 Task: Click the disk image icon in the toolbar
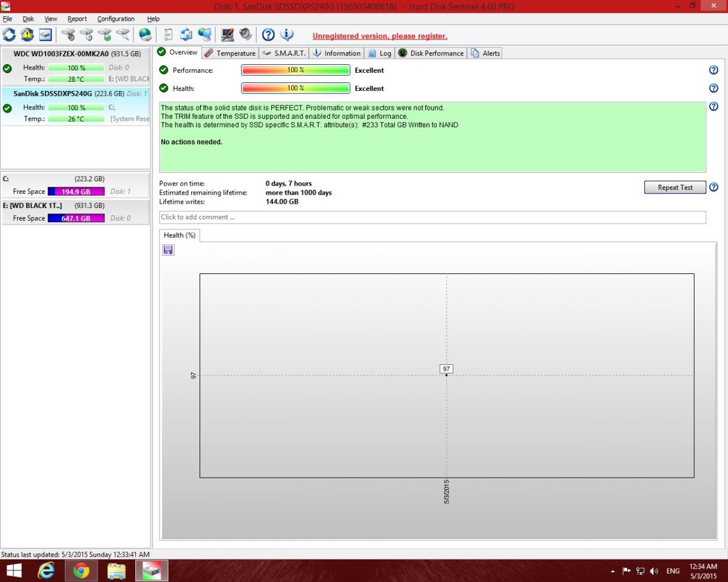(45, 35)
